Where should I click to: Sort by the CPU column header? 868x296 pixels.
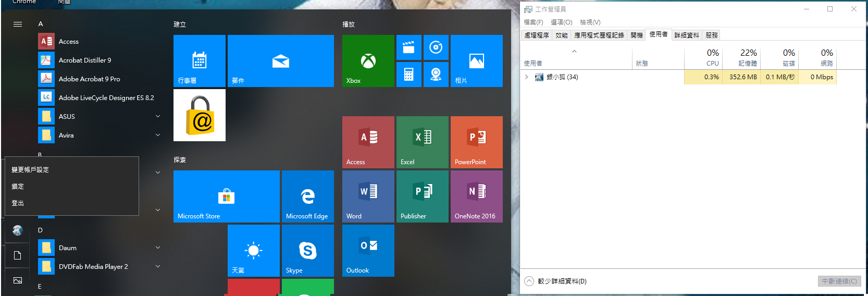[x=703, y=58]
